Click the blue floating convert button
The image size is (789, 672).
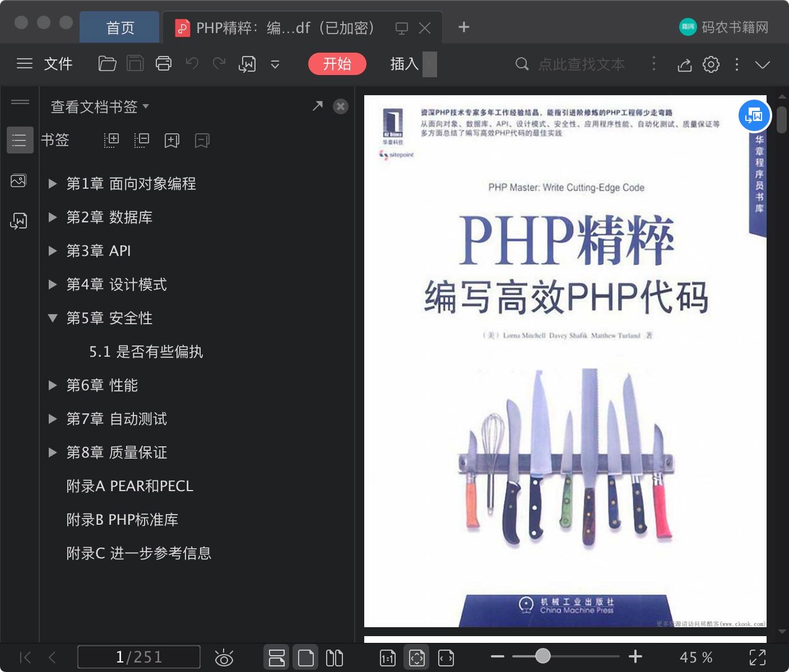754,116
